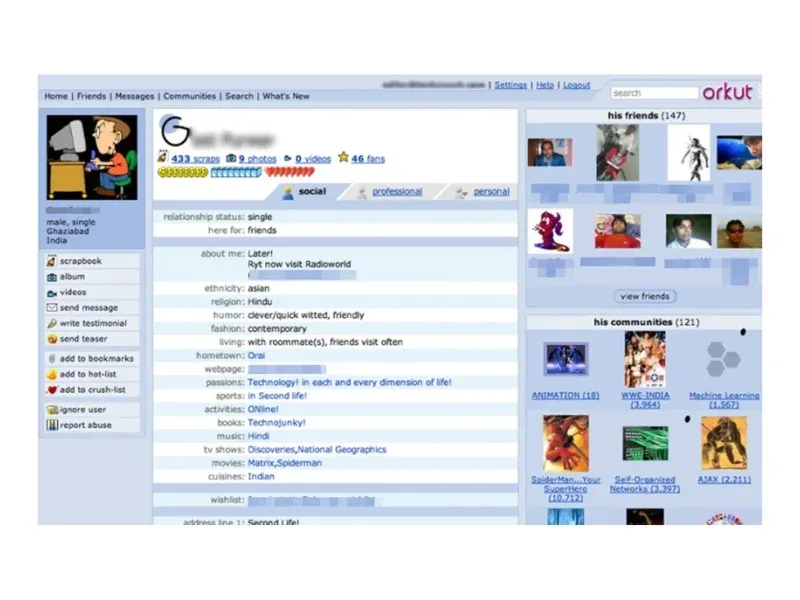Click the scraps icon beside 433 scraps
This screenshot has height=600, width=800.
(x=163, y=157)
